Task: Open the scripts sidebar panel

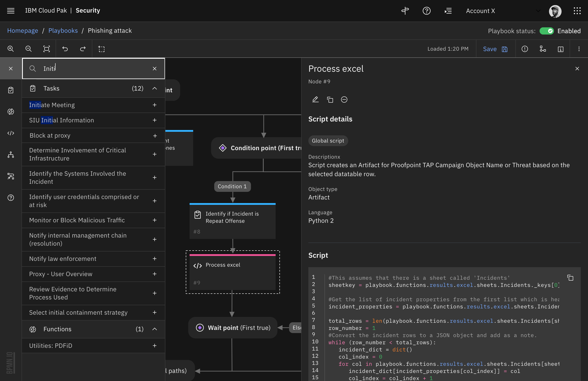Action: pyautogui.click(x=11, y=133)
